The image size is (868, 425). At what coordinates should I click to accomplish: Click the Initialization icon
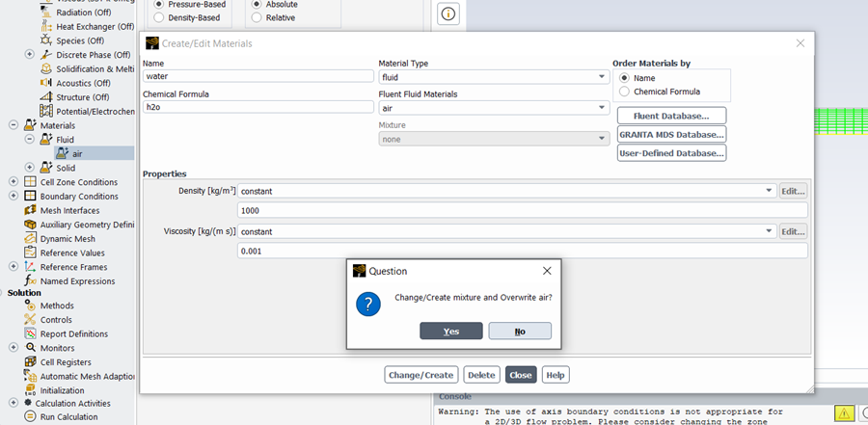point(31,390)
